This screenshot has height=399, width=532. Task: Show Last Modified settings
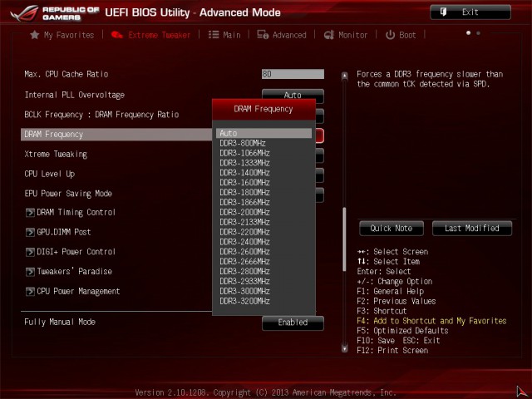472,229
